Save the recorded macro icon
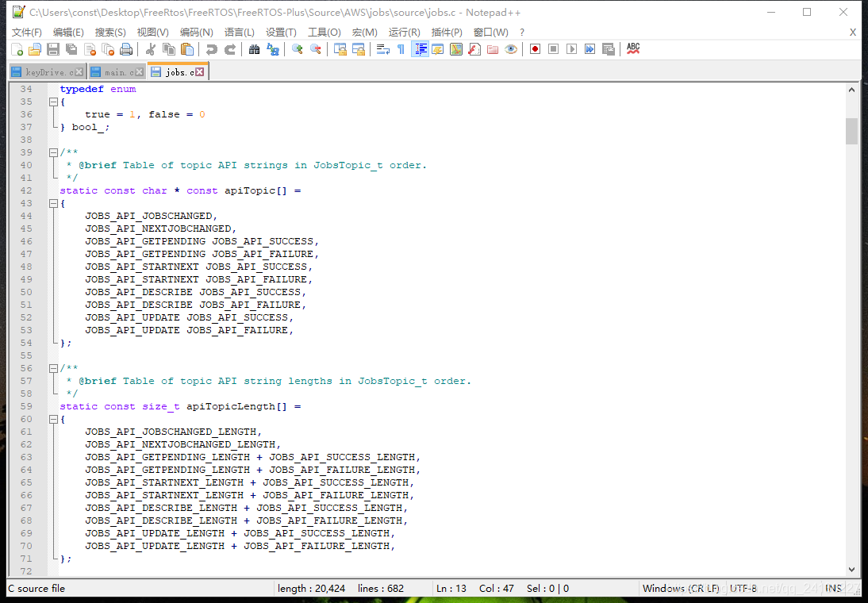The image size is (868, 603). (609, 49)
